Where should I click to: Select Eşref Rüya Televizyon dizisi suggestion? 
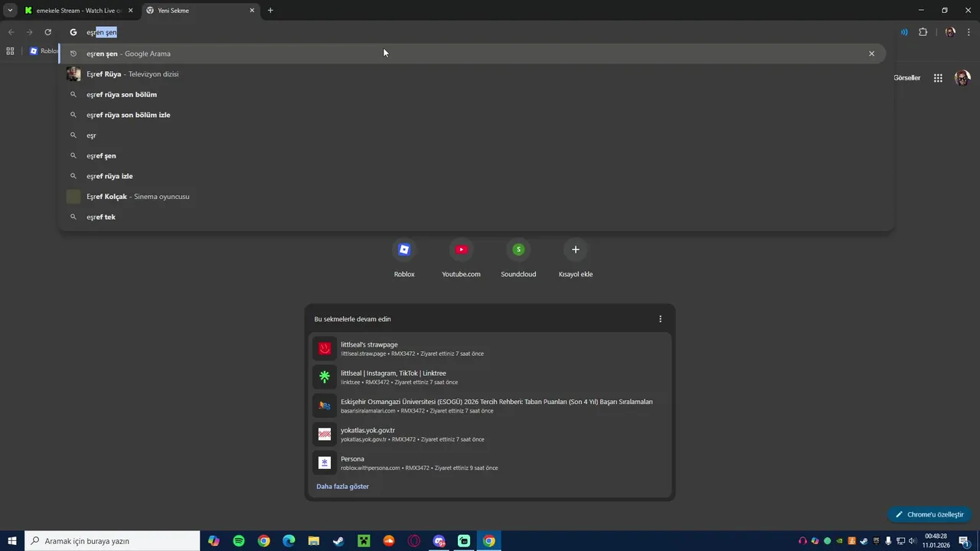point(472,74)
